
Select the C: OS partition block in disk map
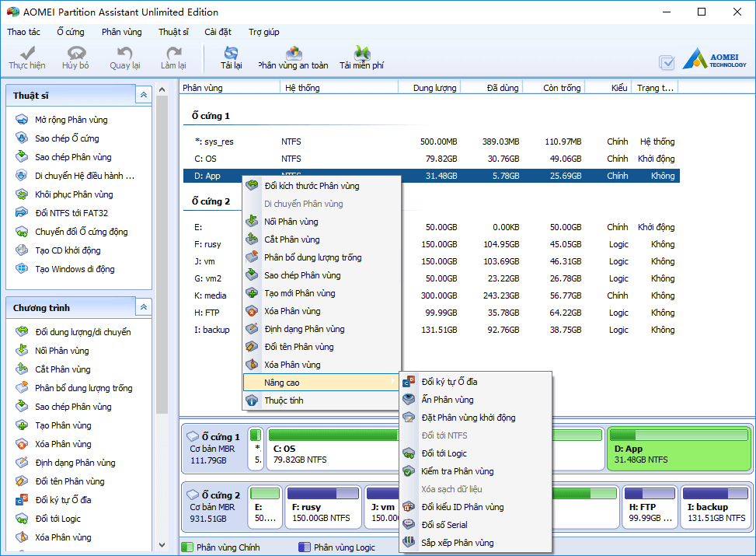pos(333,449)
